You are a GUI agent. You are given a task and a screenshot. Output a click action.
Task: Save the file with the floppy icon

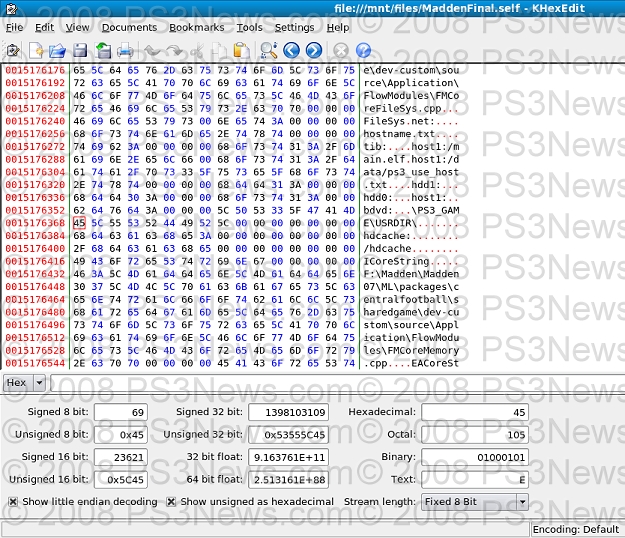pos(80,51)
